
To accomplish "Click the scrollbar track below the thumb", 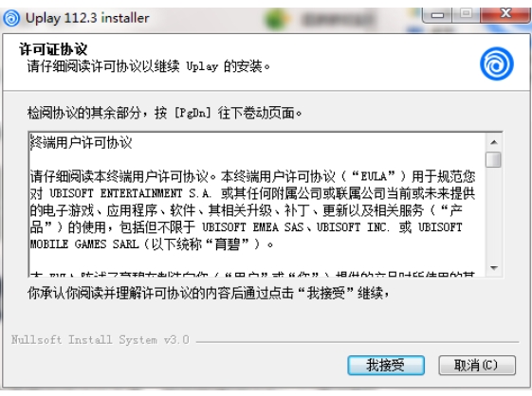I will click(x=494, y=213).
